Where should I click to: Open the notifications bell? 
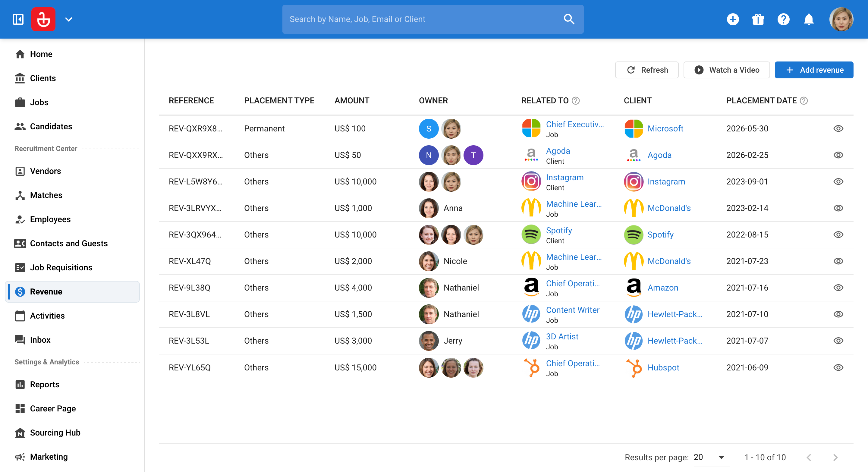click(x=809, y=19)
